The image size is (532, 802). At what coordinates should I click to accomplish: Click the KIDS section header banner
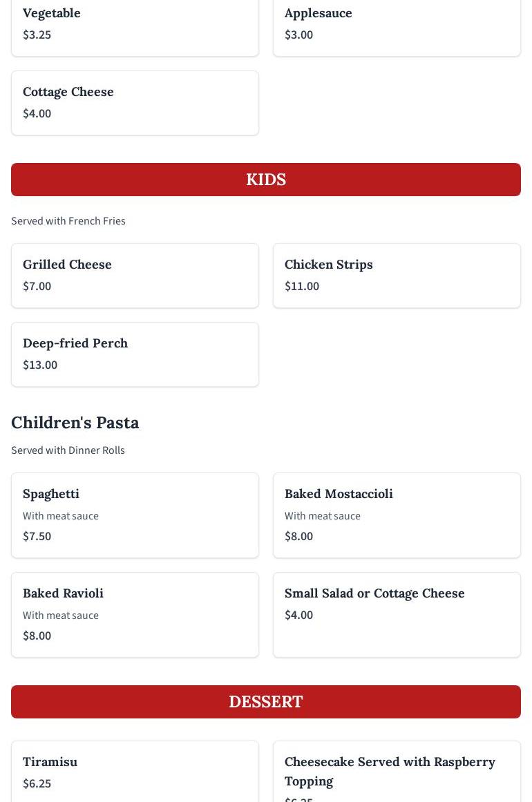[x=266, y=180]
